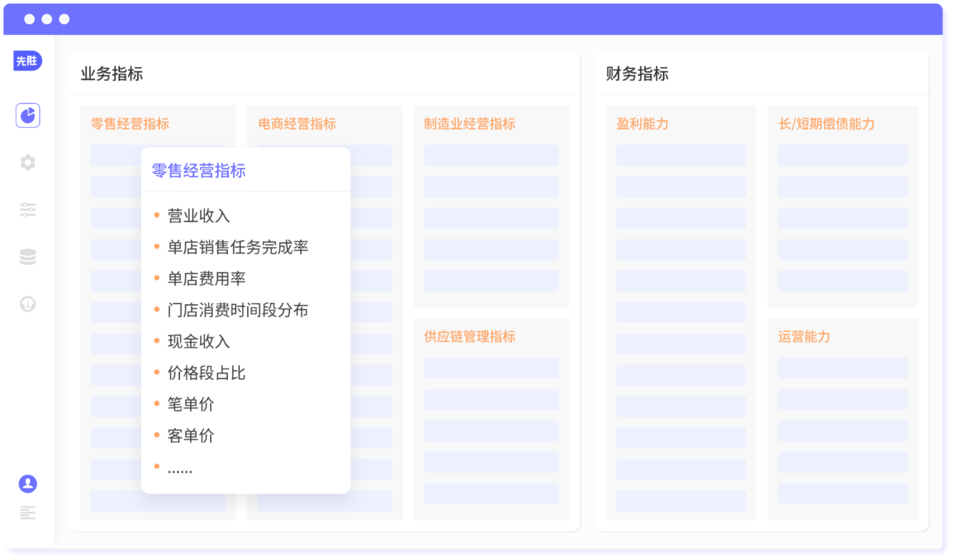Screen dimensions: 953x560
Task: Click the 供应链管理指标 heading
Action: click(x=469, y=336)
